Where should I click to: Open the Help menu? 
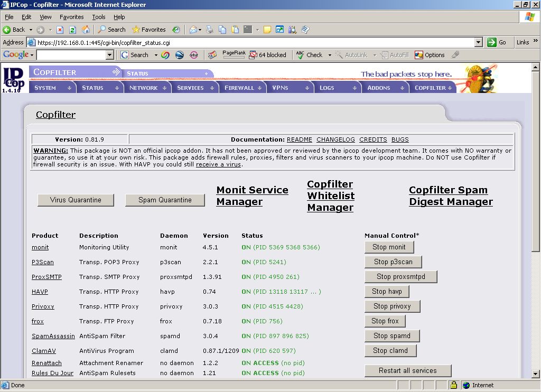click(x=119, y=17)
